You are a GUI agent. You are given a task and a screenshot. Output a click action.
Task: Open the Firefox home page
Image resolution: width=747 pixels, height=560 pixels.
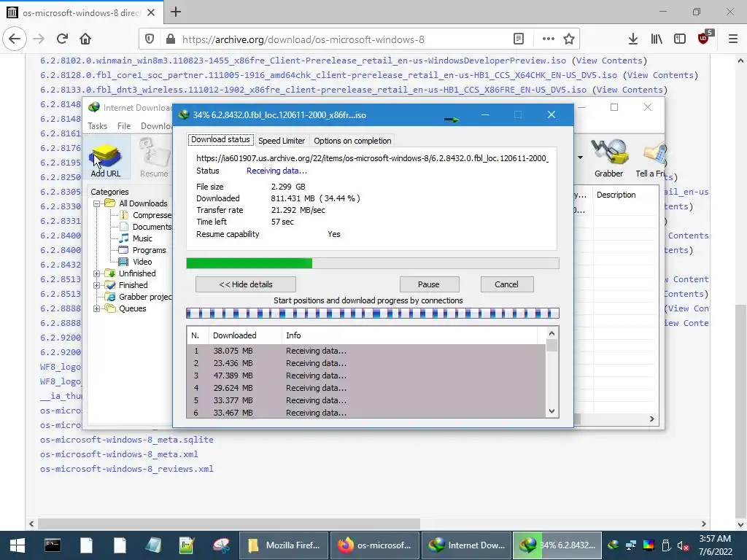pos(85,39)
